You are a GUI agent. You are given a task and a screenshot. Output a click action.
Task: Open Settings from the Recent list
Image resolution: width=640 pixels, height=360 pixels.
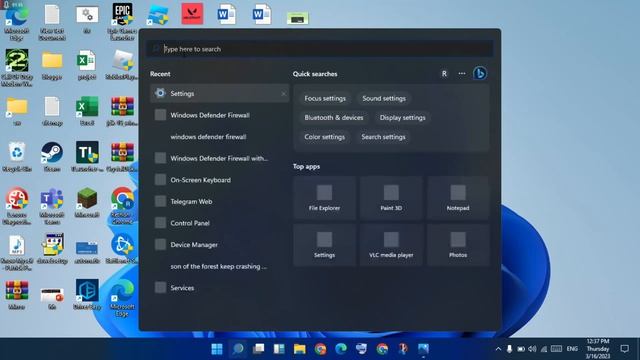[219, 93]
